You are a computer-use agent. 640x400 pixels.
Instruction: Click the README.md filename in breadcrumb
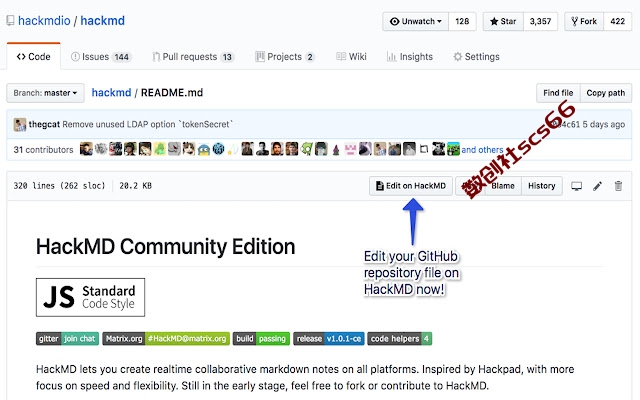(x=172, y=93)
